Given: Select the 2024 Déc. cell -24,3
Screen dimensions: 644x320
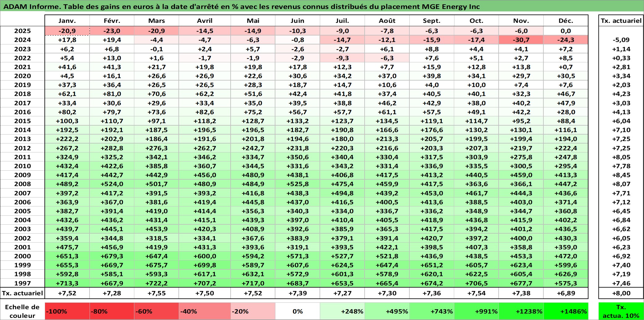Looking at the screenshot, I should pyautogui.click(x=566, y=40).
